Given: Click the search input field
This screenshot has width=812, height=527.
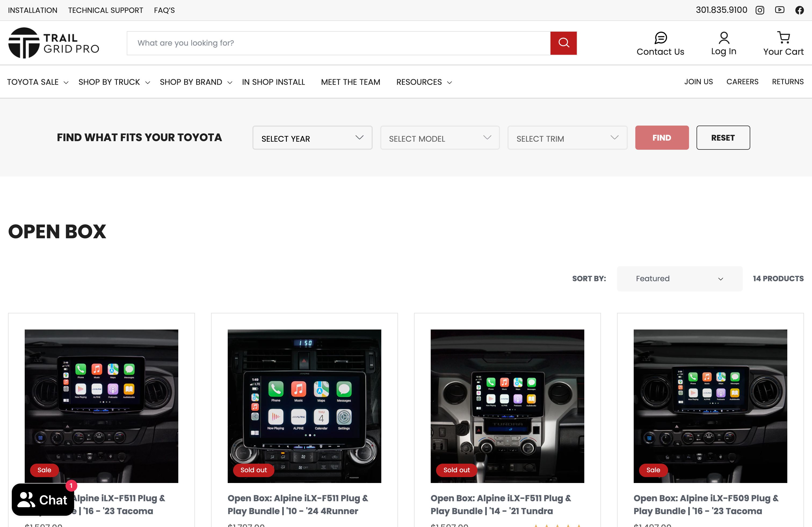Looking at the screenshot, I should [x=338, y=43].
